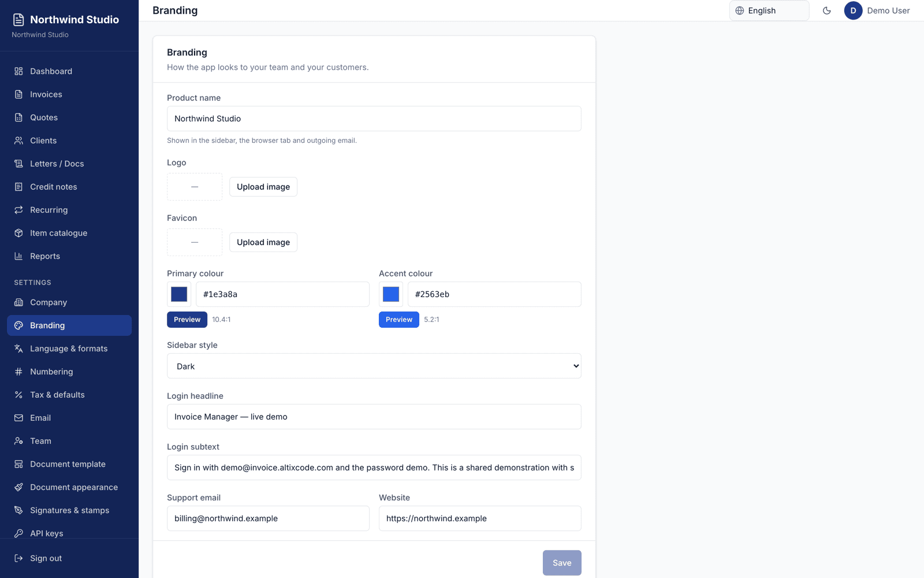Click the Accent colour Preview button

[399, 320]
